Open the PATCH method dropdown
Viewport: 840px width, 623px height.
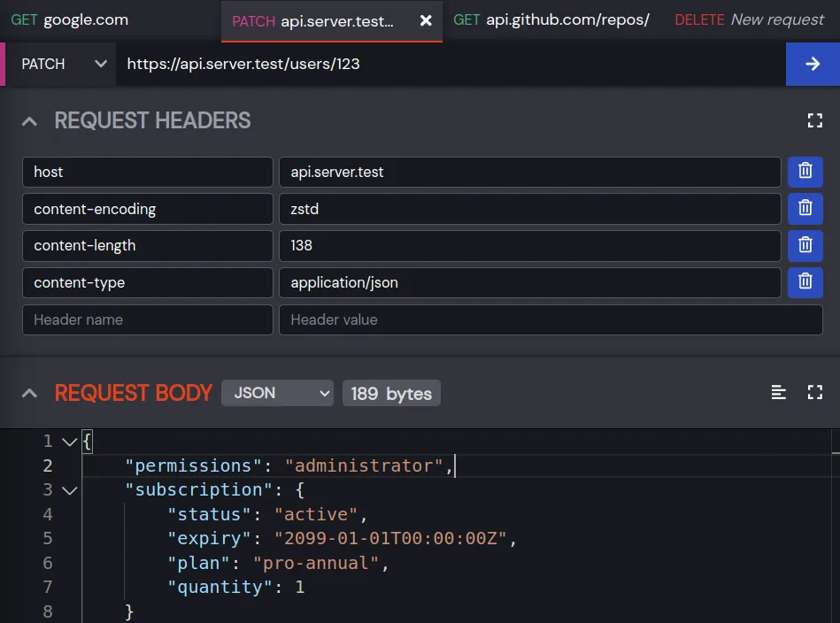coord(62,64)
